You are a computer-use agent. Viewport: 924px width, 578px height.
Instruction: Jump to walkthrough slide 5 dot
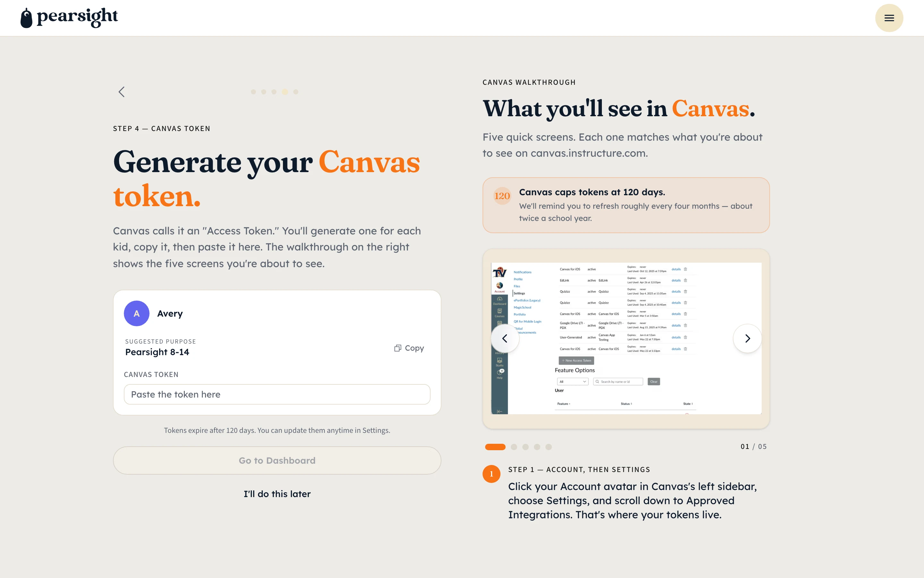tap(548, 447)
